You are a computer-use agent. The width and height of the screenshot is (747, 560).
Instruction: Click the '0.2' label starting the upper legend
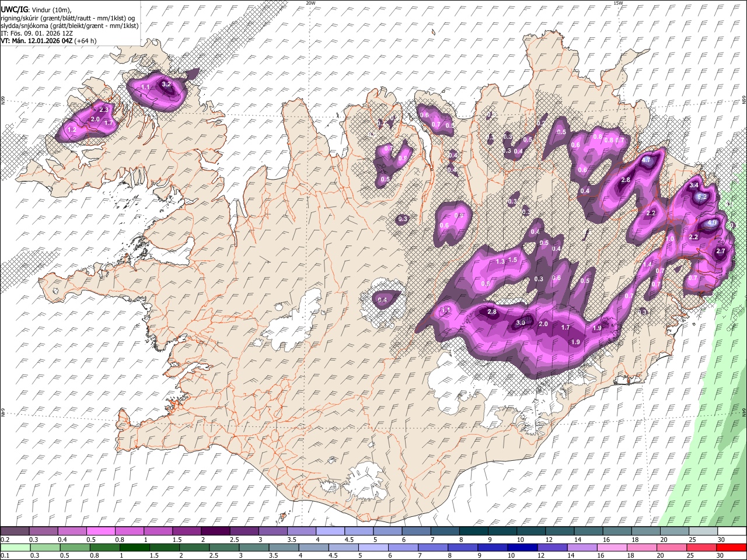pos(5,540)
